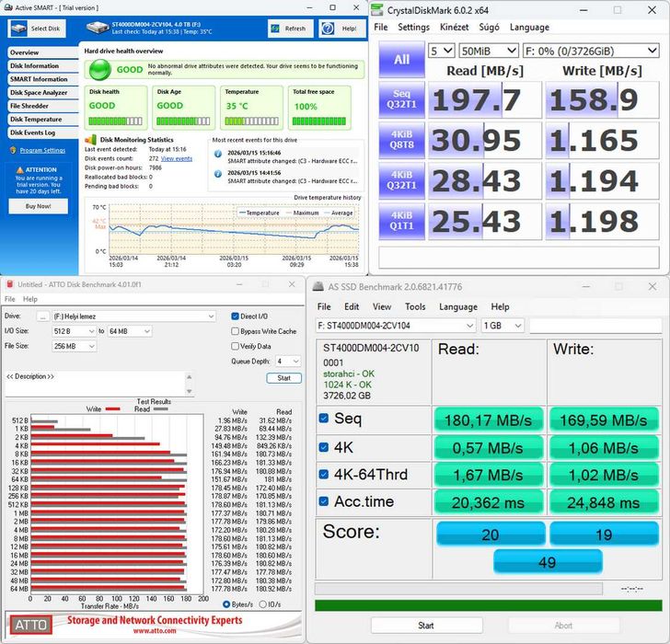Open the AS SSD drive dropdown ST4000DM004-2CV104
This screenshot has height=644, width=670.
click(x=396, y=326)
